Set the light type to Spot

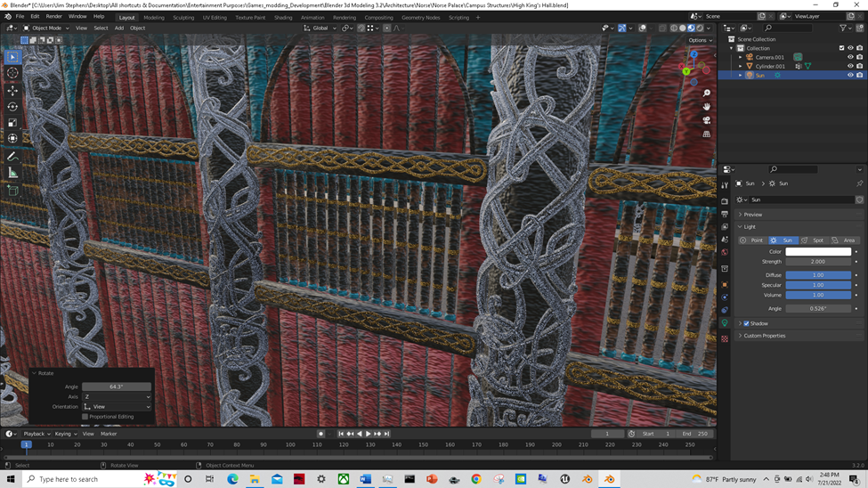[813, 240]
